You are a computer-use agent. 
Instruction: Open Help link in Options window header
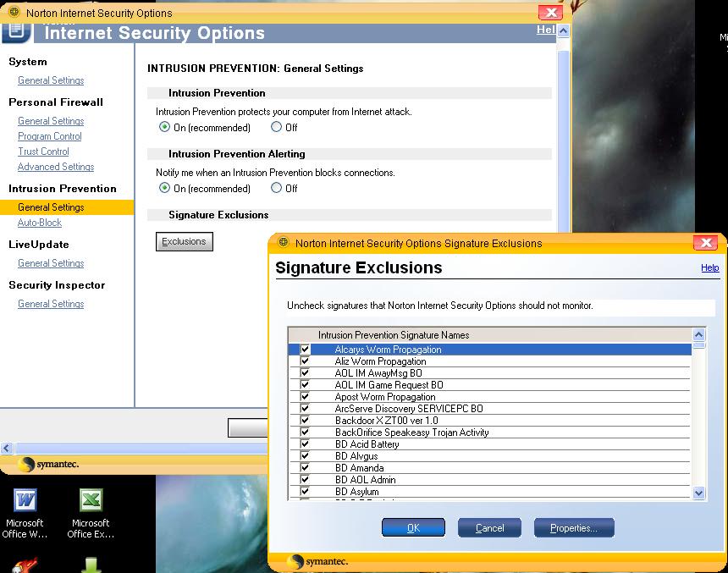click(x=546, y=30)
